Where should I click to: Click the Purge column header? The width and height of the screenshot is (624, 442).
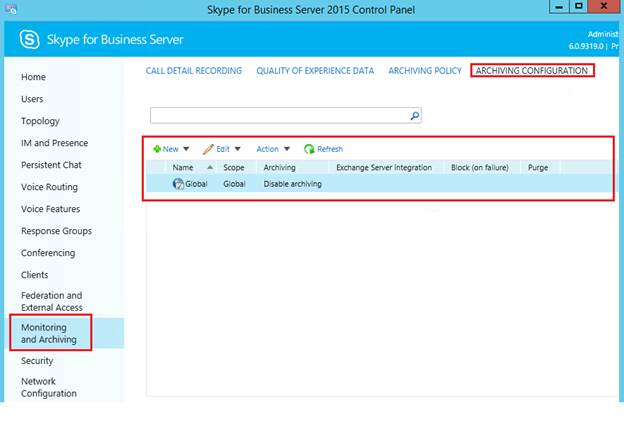coord(538,167)
